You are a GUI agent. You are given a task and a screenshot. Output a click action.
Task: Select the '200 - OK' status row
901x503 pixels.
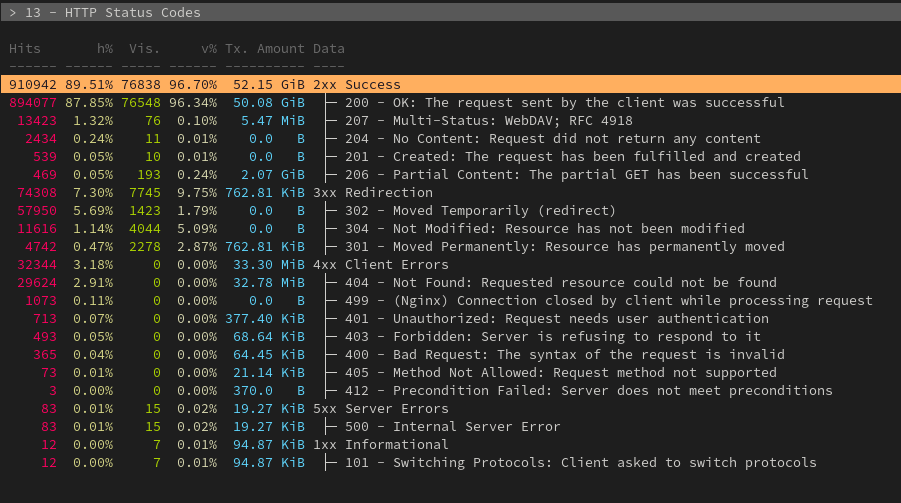564,103
